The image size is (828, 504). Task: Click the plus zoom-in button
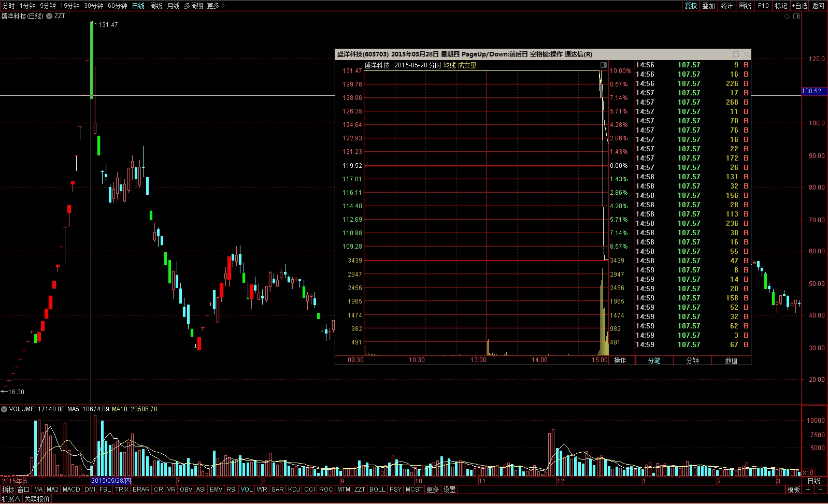point(808,489)
